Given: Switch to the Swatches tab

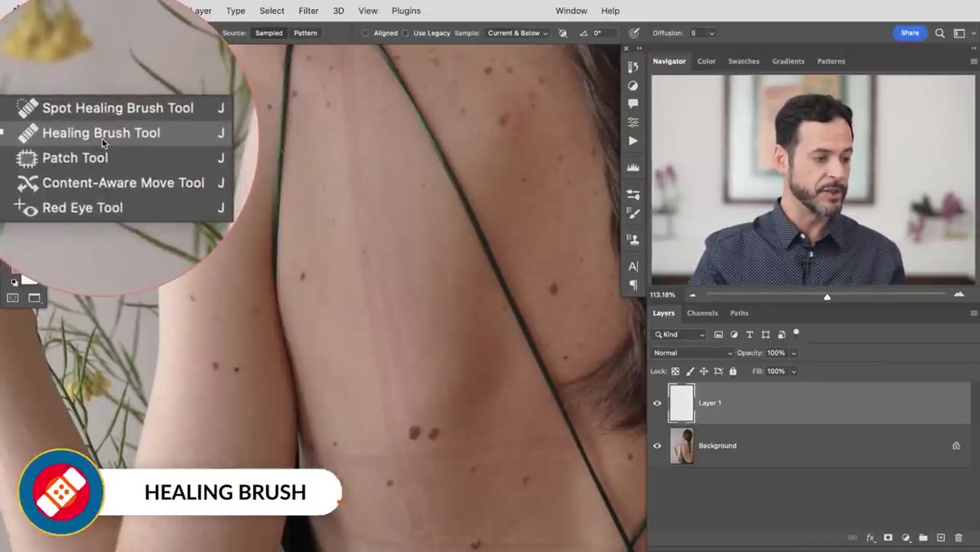Looking at the screenshot, I should pyautogui.click(x=744, y=61).
